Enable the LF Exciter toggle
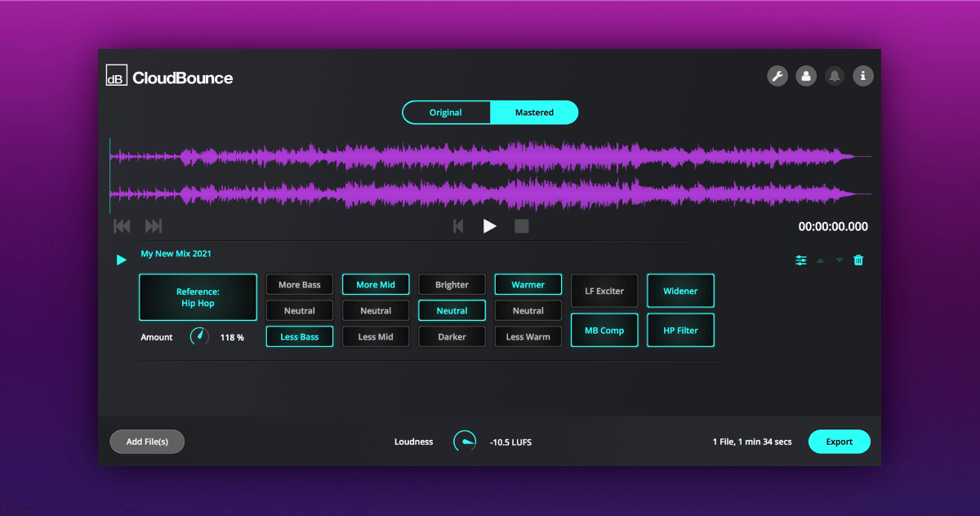 (604, 291)
